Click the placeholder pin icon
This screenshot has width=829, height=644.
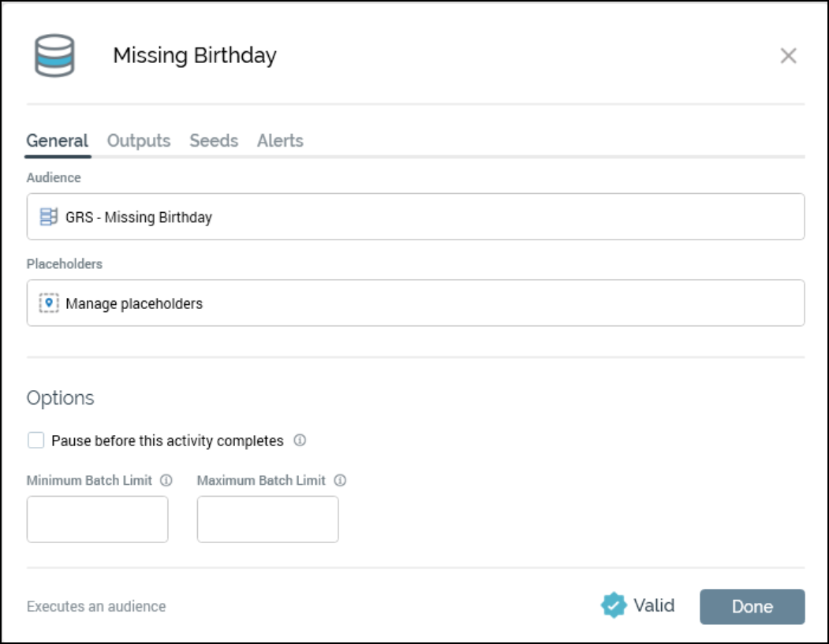49,303
